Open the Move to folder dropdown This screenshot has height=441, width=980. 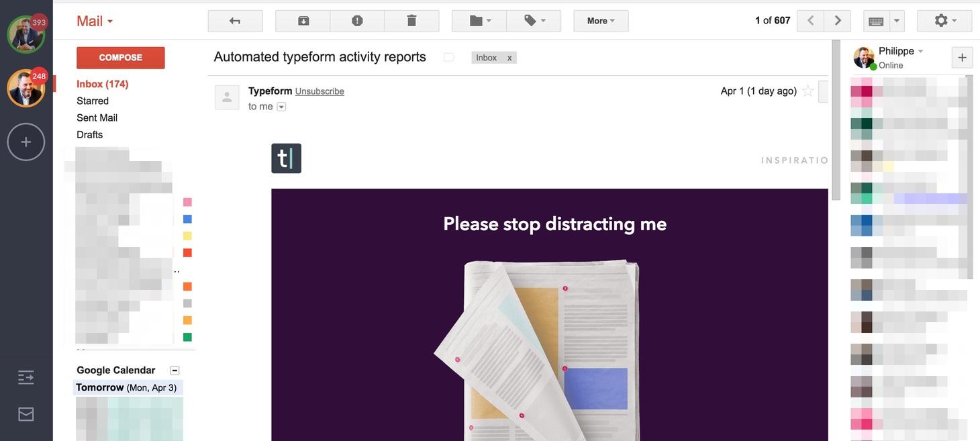479,21
